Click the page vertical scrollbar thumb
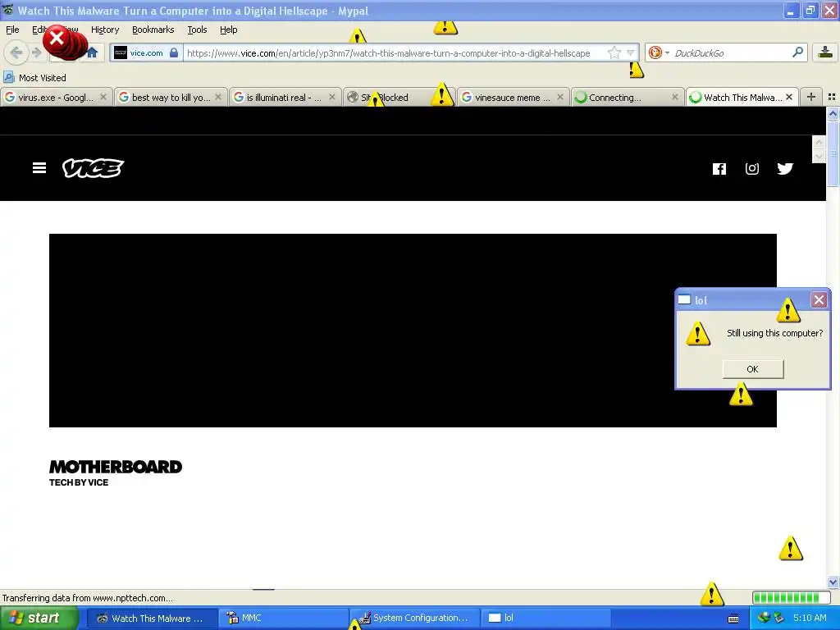 833,153
